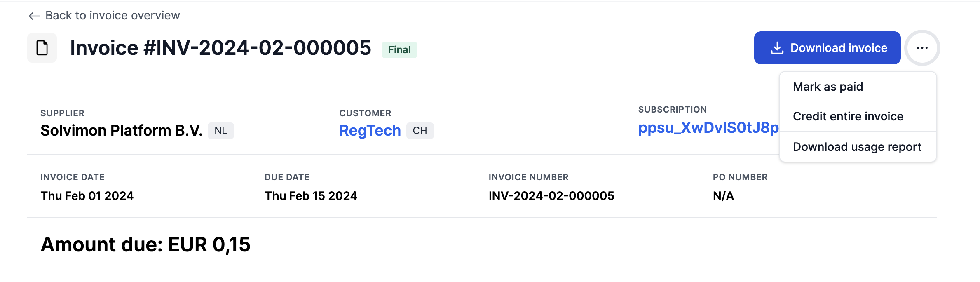Click the back arrow icon
980x282 pixels.
(34, 16)
